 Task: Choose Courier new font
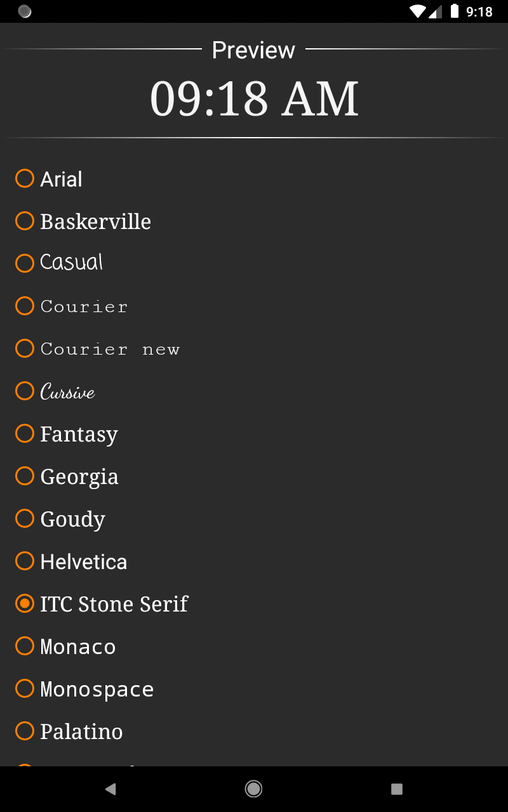(25, 348)
